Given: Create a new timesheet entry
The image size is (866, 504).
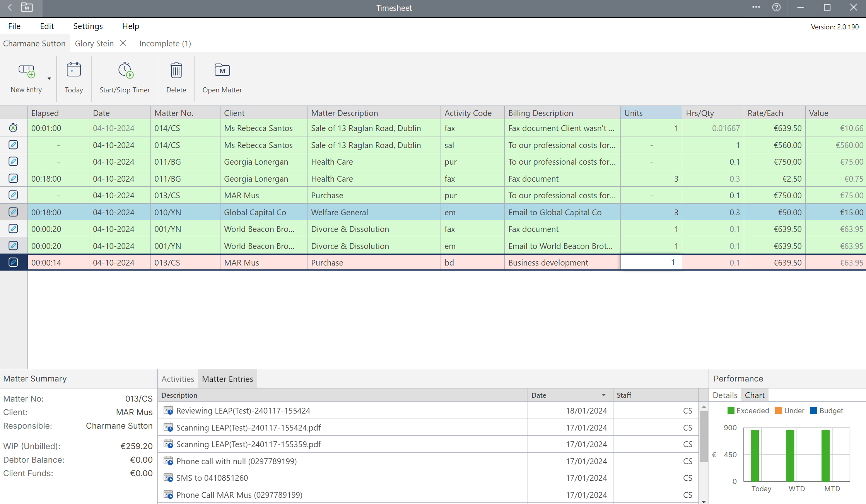Looking at the screenshot, I should coord(26,77).
